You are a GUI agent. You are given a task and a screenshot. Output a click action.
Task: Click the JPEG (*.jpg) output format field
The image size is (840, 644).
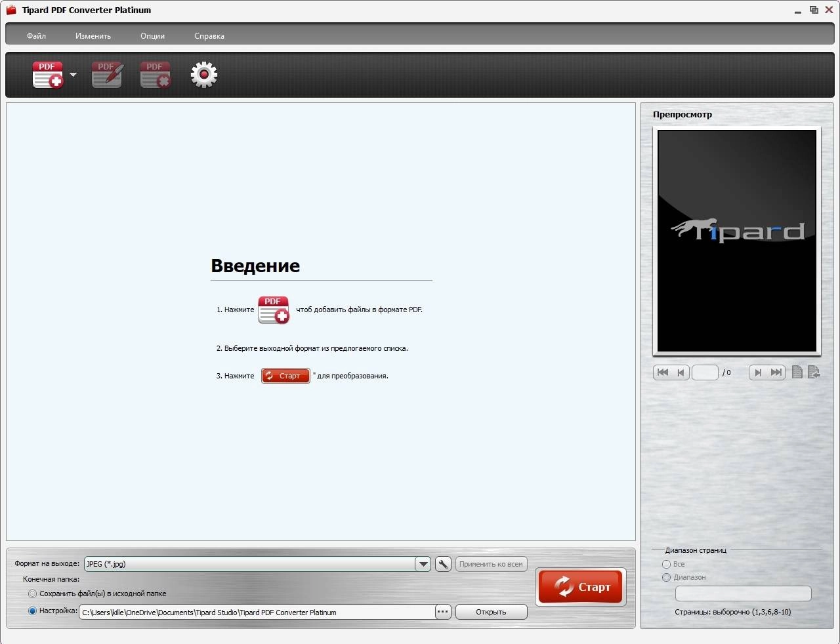pos(250,564)
